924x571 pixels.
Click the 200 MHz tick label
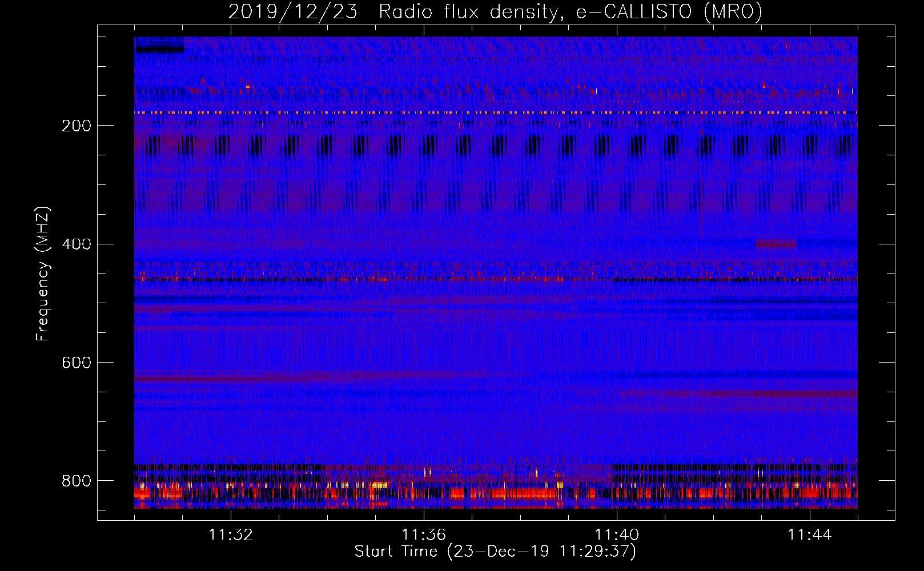pos(77,126)
